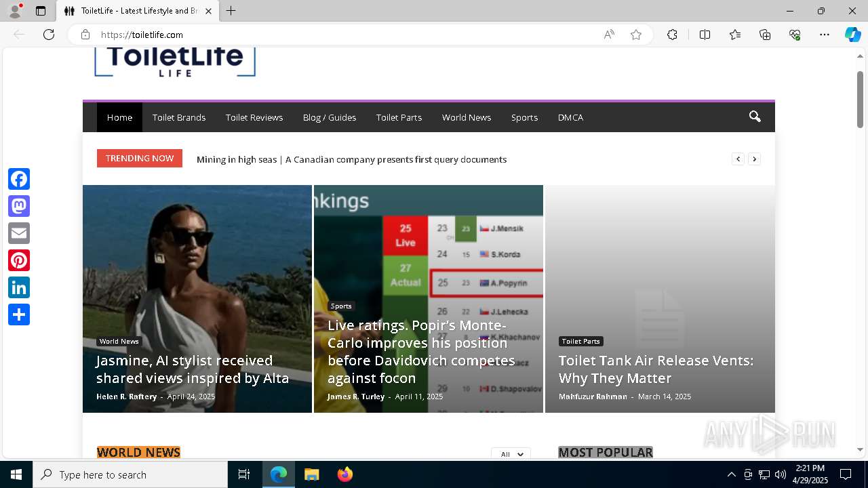
Task: Open Blog / Guides menu
Action: coord(330,117)
